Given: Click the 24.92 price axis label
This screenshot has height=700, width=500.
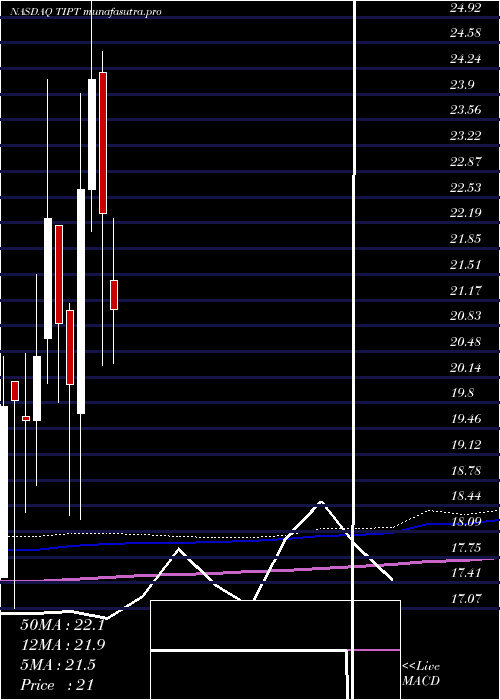Looking at the screenshot, I should pyautogui.click(x=465, y=7).
